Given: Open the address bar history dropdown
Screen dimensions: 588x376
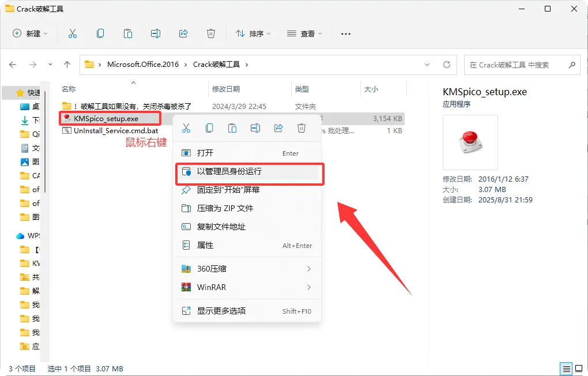Looking at the screenshot, I should pyautogui.click(x=427, y=65).
